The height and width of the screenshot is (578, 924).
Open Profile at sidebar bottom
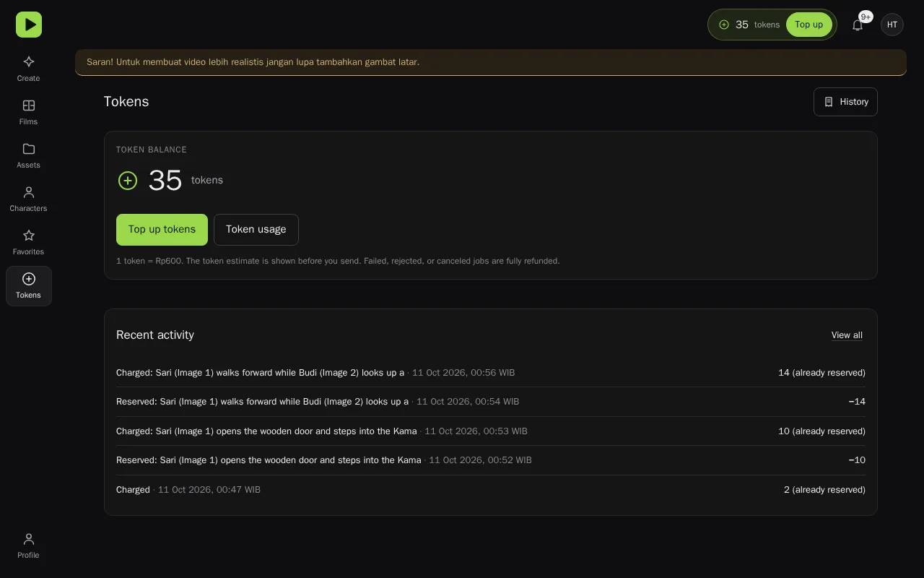tap(29, 545)
